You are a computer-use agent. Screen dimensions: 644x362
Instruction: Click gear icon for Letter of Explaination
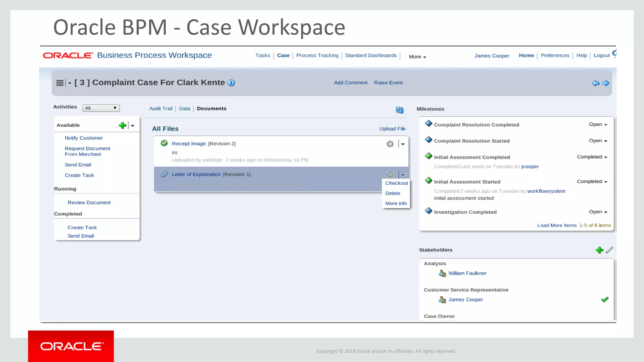click(390, 174)
